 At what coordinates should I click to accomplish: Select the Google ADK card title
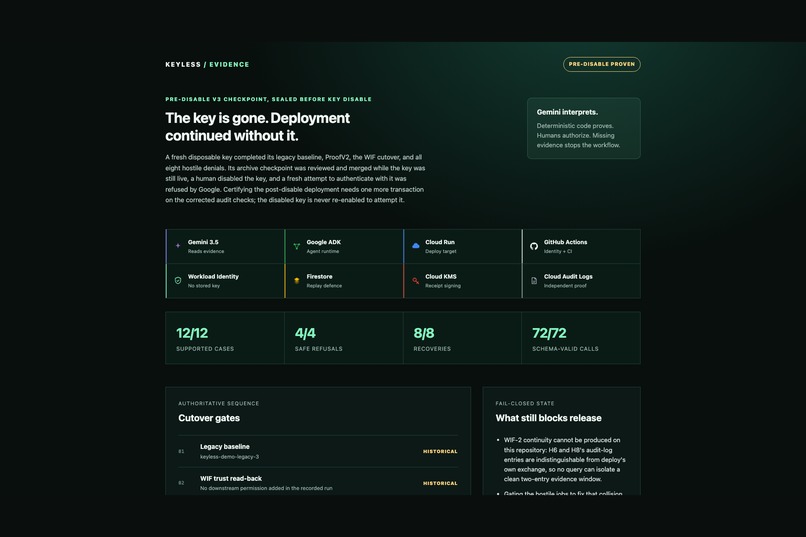324,242
